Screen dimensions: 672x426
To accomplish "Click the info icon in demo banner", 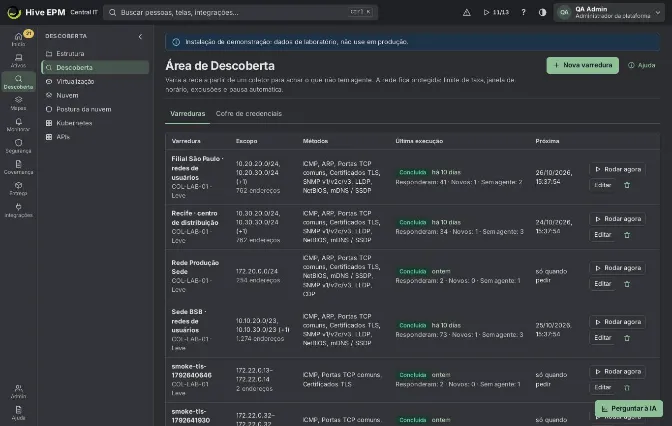I will [x=176, y=42].
